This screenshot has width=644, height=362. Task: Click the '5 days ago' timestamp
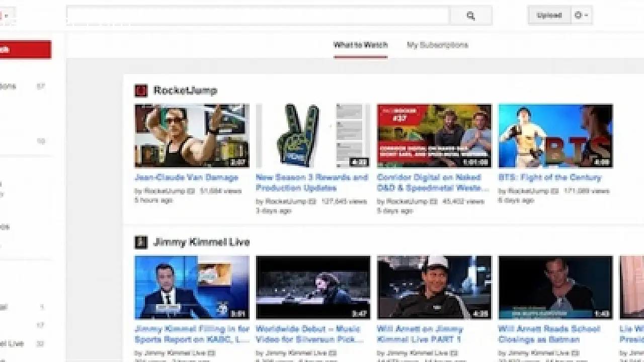[x=395, y=211]
